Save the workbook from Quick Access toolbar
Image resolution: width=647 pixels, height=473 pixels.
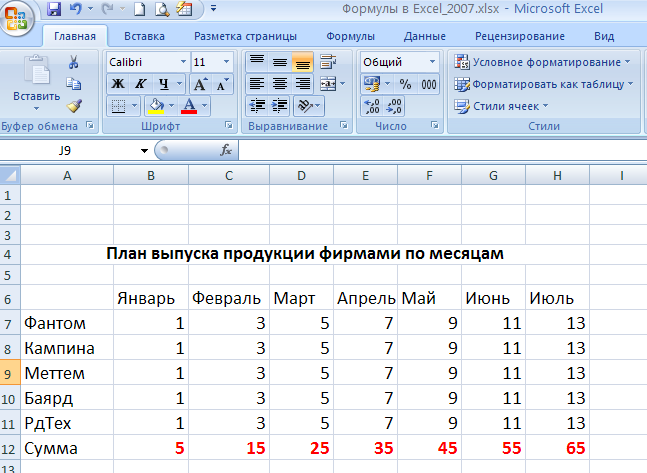click(54, 9)
